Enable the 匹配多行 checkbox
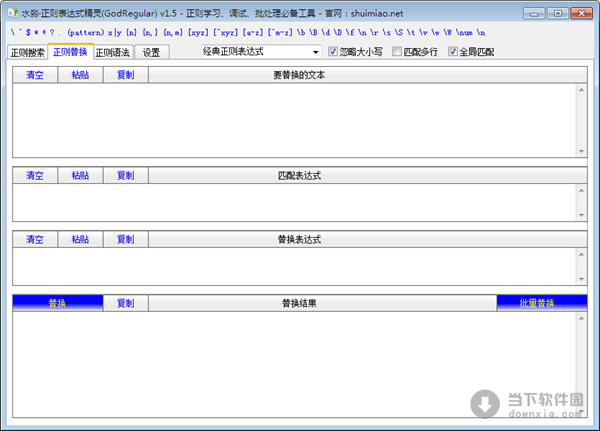 point(398,52)
